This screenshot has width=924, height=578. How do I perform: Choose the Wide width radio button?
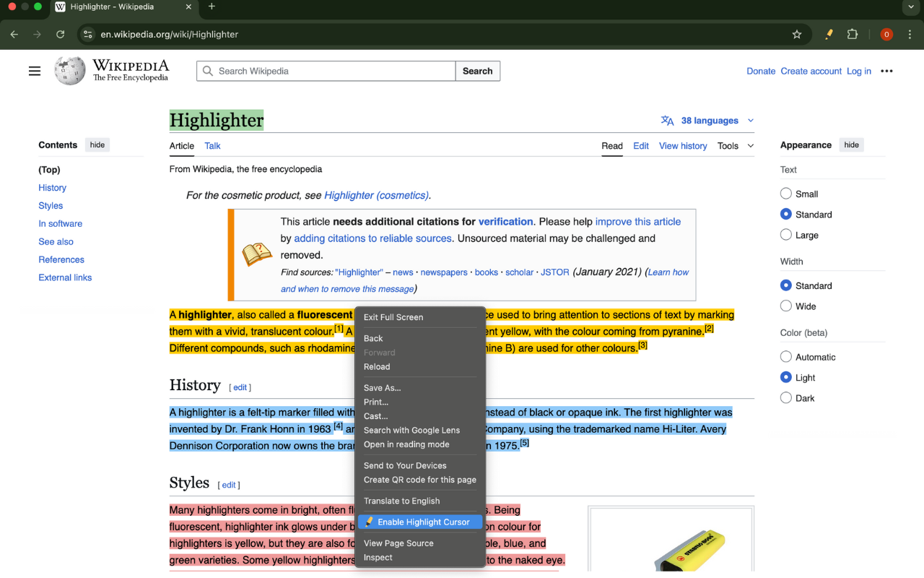click(786, 306)
